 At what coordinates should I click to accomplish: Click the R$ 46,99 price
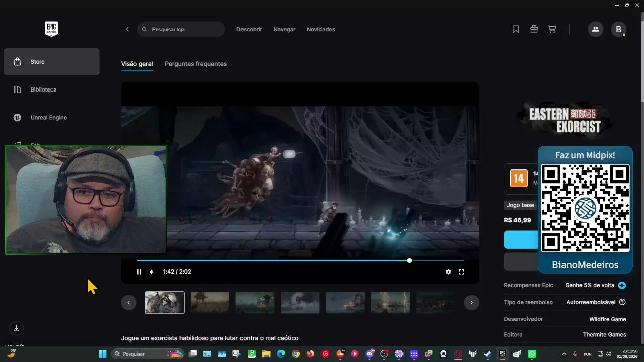[x=517, y=220]
